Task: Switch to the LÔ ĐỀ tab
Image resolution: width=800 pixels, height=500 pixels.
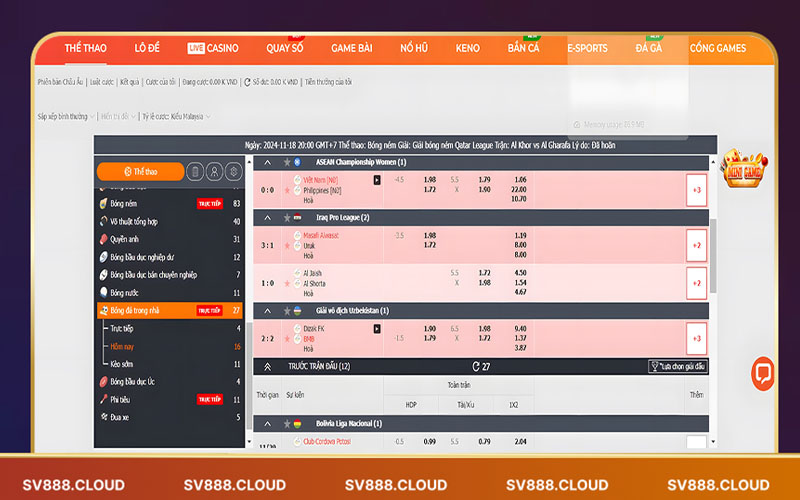Action: (147, 48)
